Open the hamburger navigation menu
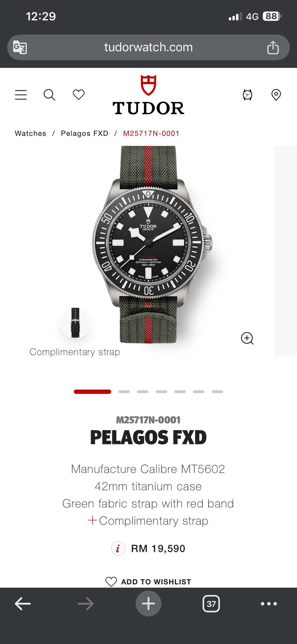 coord(21,95)
